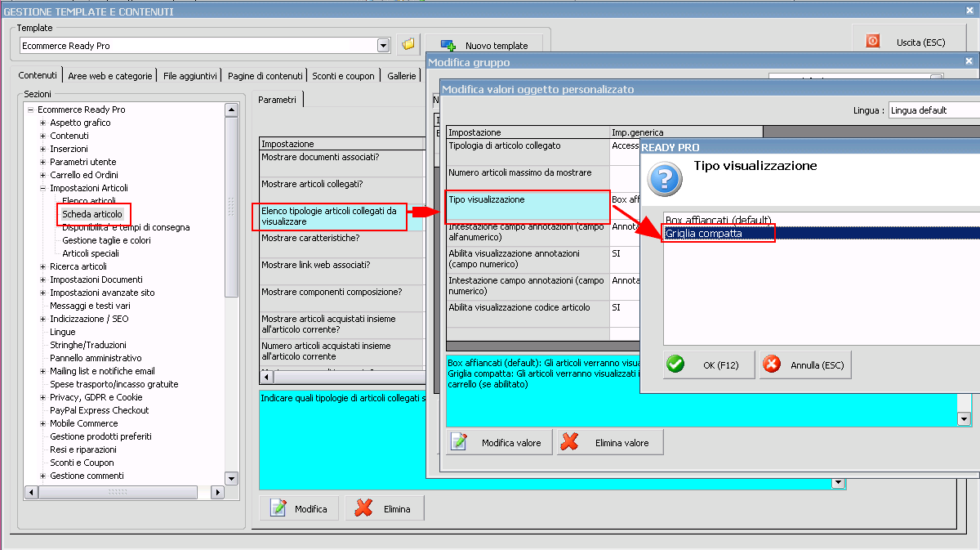Screen dimensions: 980x550
Task: Expand the Mobile Commerce node
Action: click(x=43, y=423)
